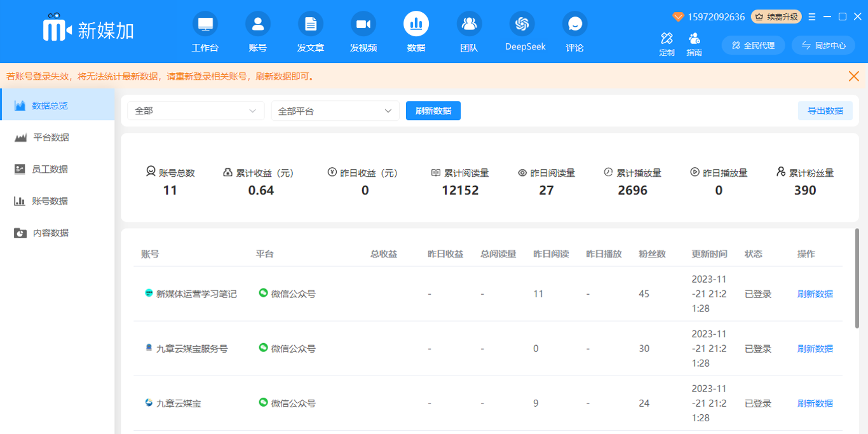This screenshot has width=868, height=434.
Task: Expand the 全部 account filter dropdown
Action: click(x=196, y=111)
